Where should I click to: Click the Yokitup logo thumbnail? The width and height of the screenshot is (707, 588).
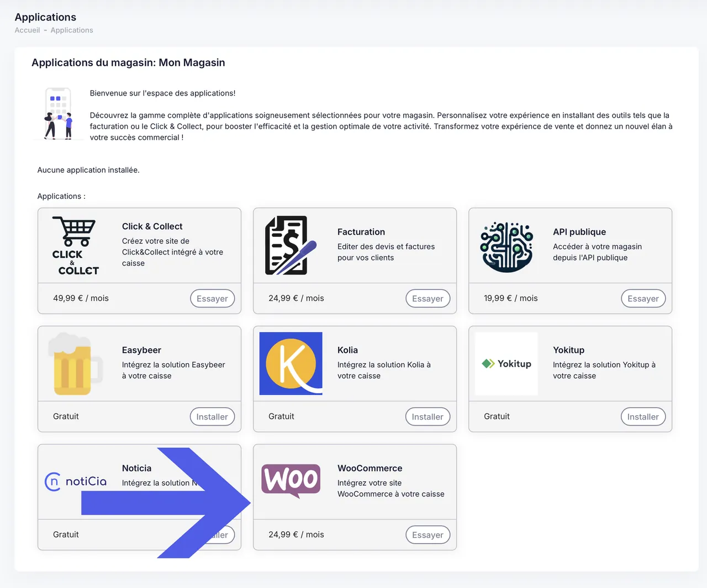coord(506,364)
